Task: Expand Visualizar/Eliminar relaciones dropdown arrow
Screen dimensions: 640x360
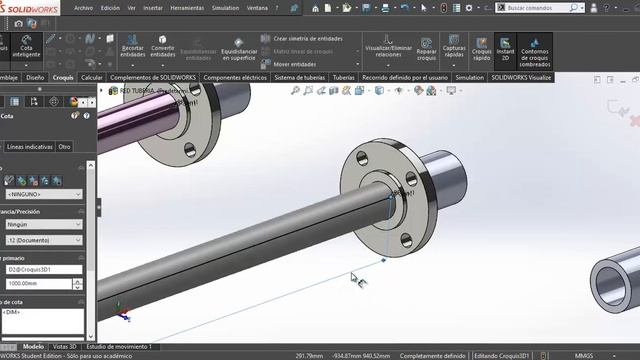Action: pyautogui.click(x=388, y=65)
